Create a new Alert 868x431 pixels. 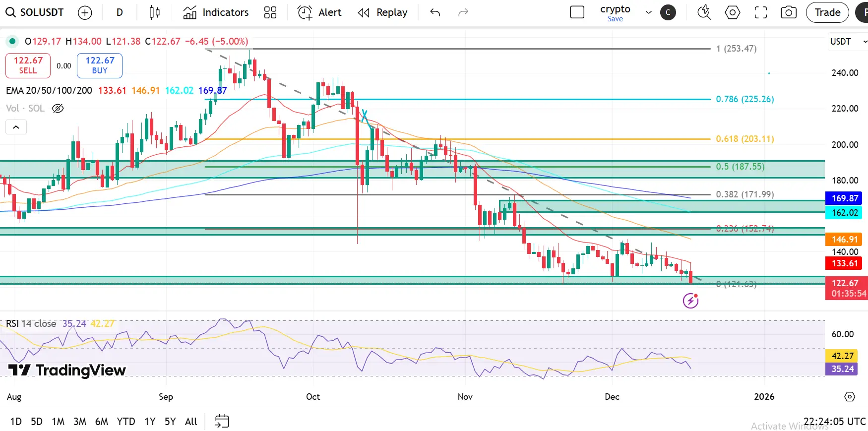pyautogui.click(x=319, y=12)
